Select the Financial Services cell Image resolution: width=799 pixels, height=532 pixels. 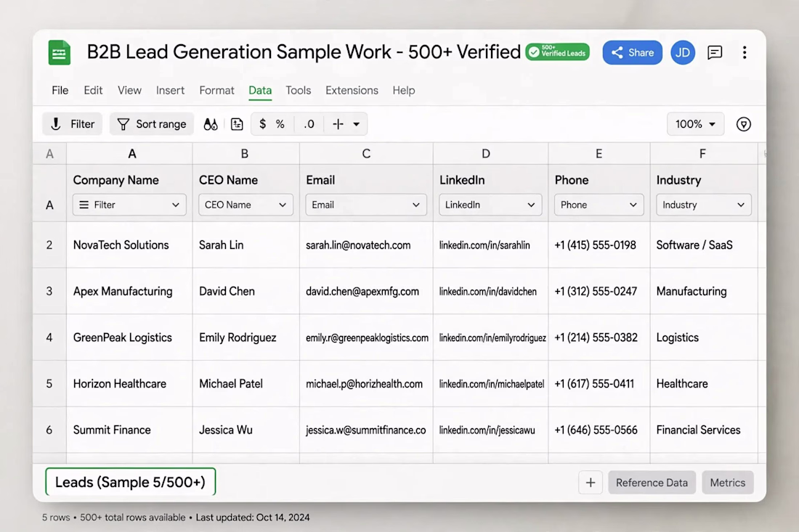705,430
